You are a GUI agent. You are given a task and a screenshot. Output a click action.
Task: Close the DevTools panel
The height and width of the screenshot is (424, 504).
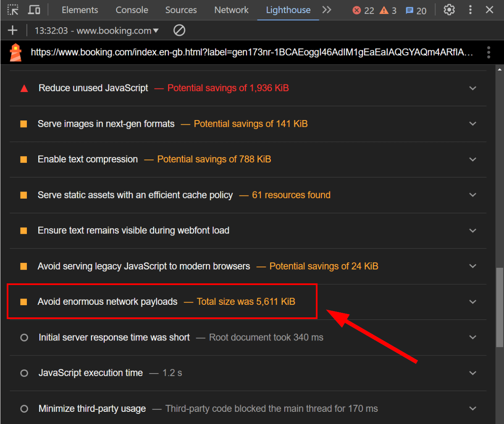click(489, 10)
